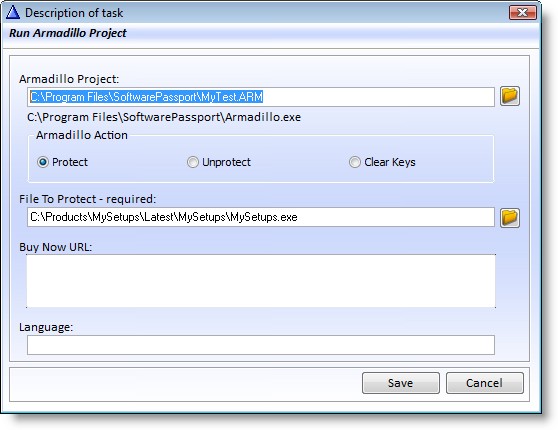This screenshot has width=558, height=430.
Task: Cancel the task dialog
Action: (485, 383)
